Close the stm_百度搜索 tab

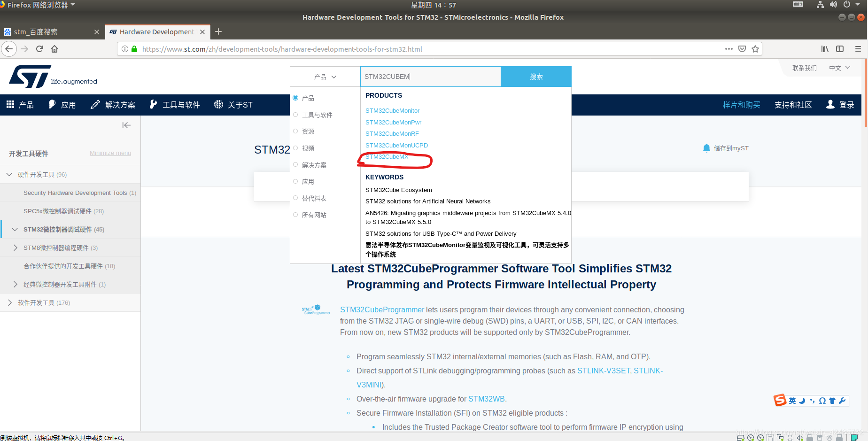pyautogui.click(x=97, y=32)
